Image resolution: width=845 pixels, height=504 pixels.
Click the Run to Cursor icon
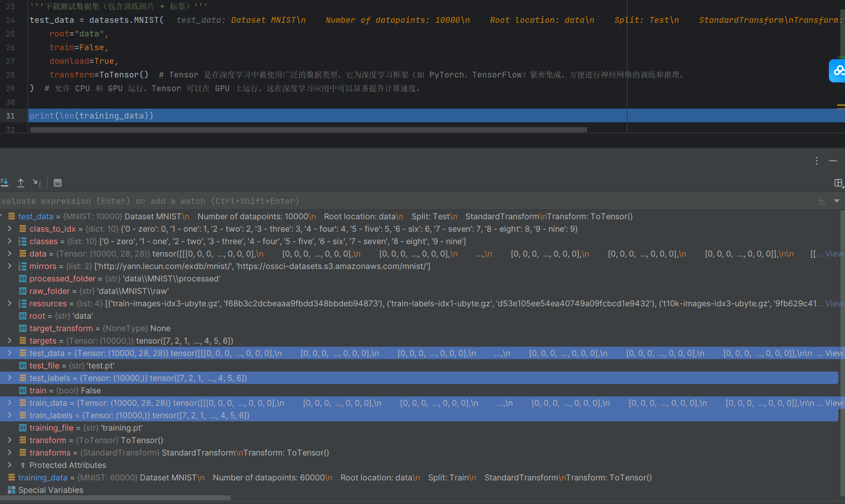pos(37,182)
